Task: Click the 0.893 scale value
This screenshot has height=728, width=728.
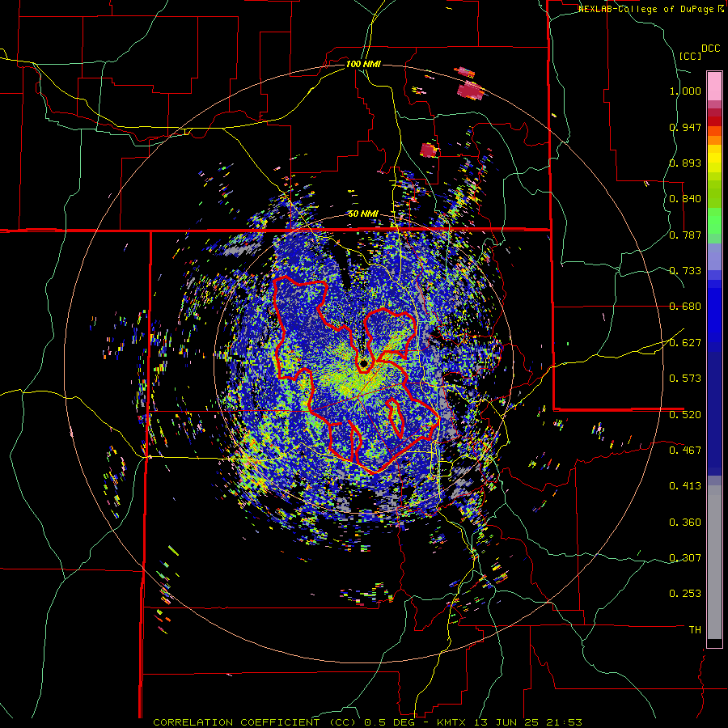Action: click(x=685, y=163)
